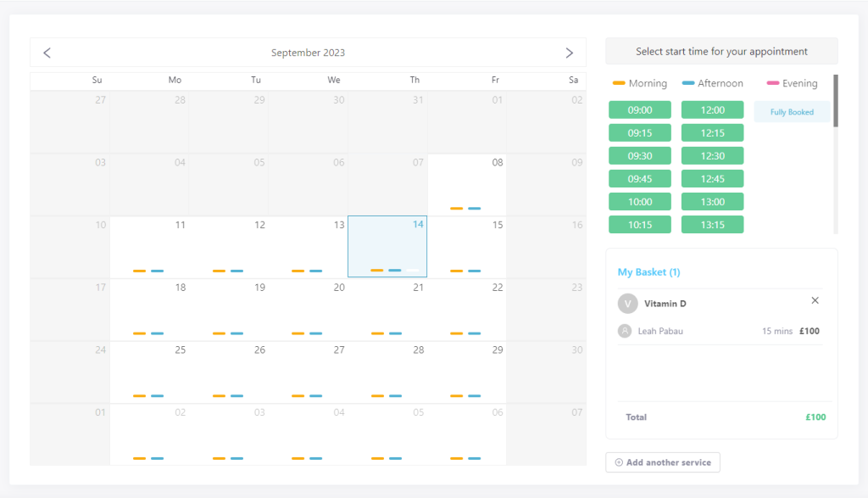The image size is (868, 498).
Task: Go to the next month arrow
Action: 569,53
